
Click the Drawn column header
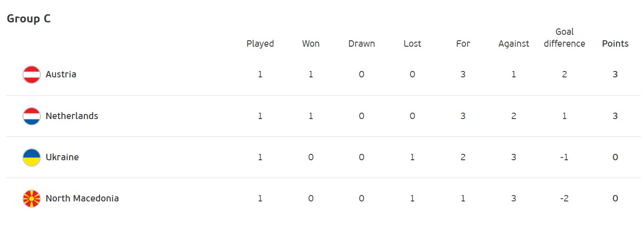tap(361, 44)
